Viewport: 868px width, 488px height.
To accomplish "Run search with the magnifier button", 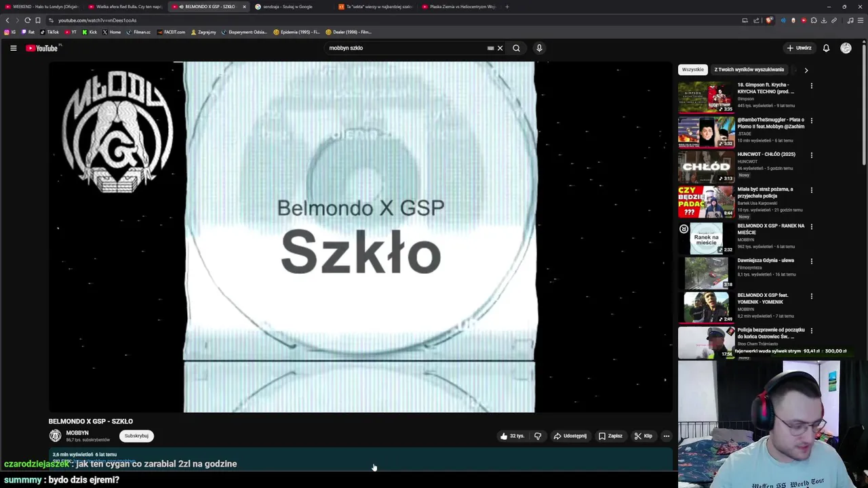I will pos(516,48).
